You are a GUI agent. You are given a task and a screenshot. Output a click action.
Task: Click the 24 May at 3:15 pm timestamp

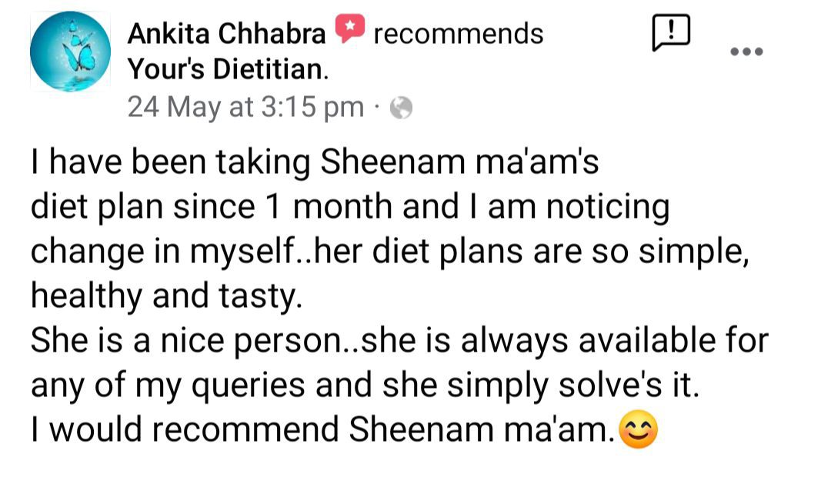[x=246, y=107]
